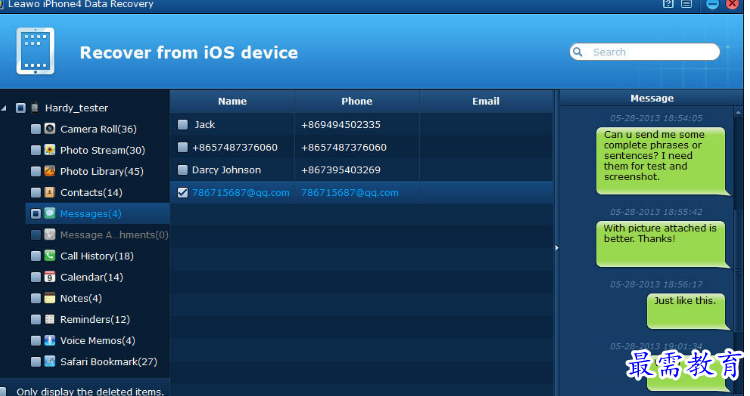Select the Hardy_tester device label
The image size is (750, 396).
76,108
